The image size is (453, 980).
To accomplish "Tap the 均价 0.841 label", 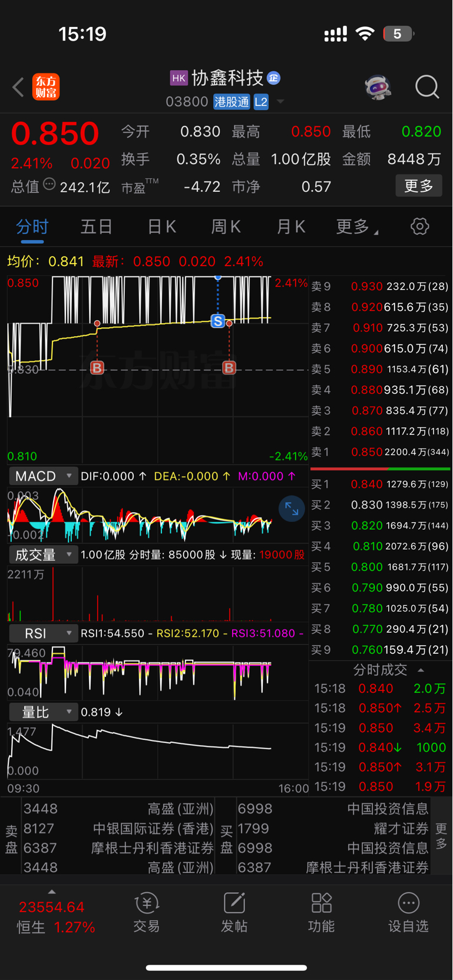I will point(45,261).
